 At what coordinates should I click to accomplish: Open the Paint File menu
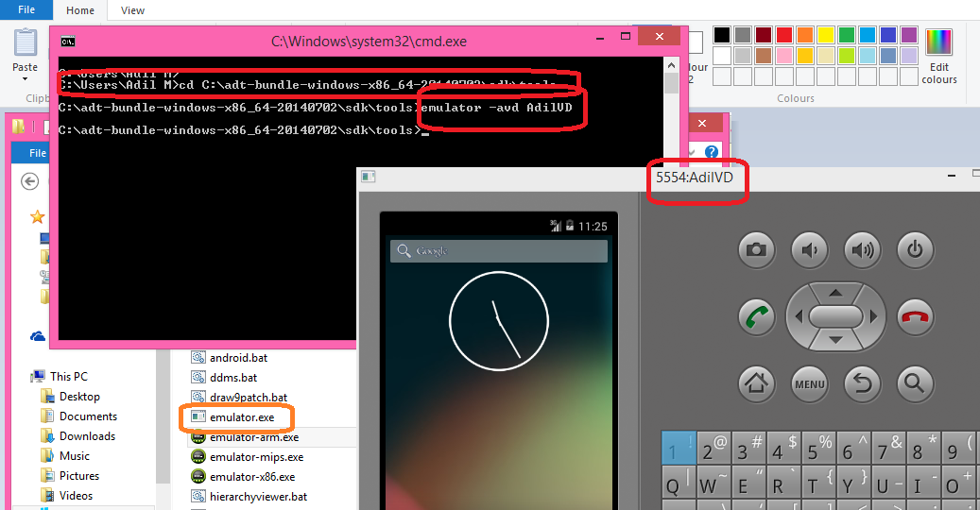[26, 10]
